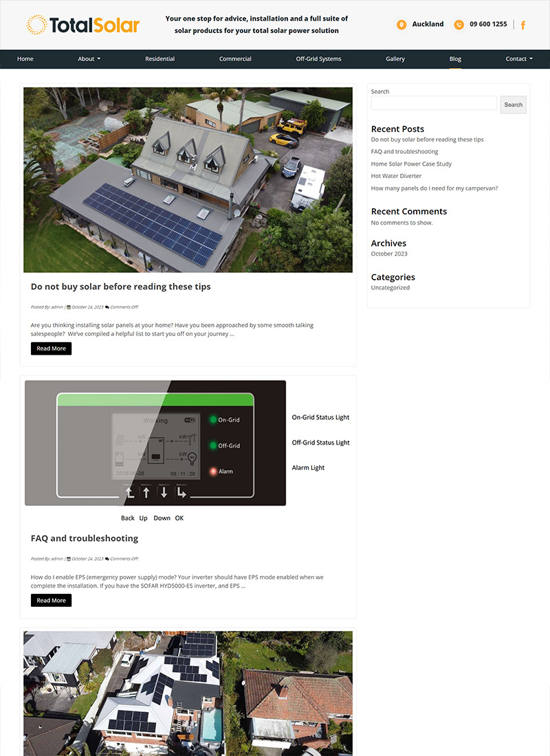Go to the Residential menu item

tap(159, 59)
